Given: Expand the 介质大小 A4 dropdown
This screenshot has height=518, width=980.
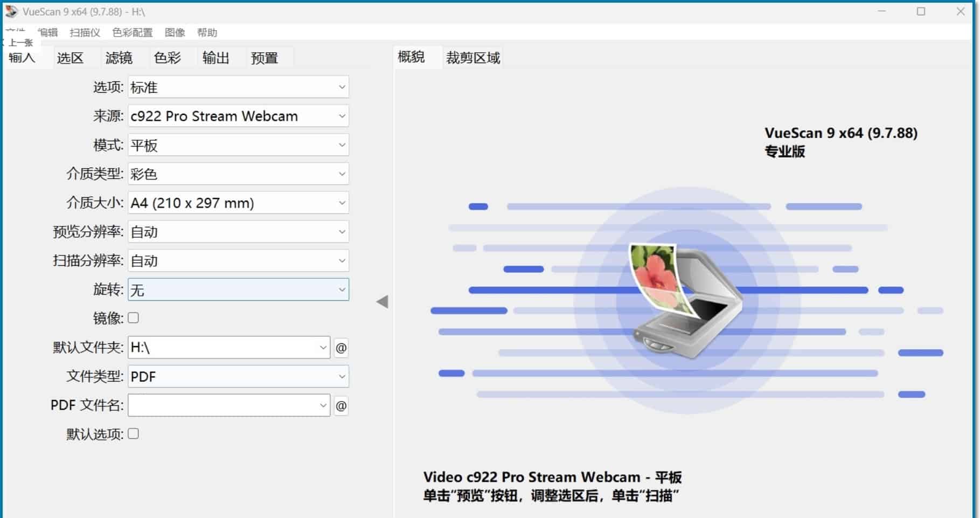Looking at the screenshot, I should tap(238, 203).
